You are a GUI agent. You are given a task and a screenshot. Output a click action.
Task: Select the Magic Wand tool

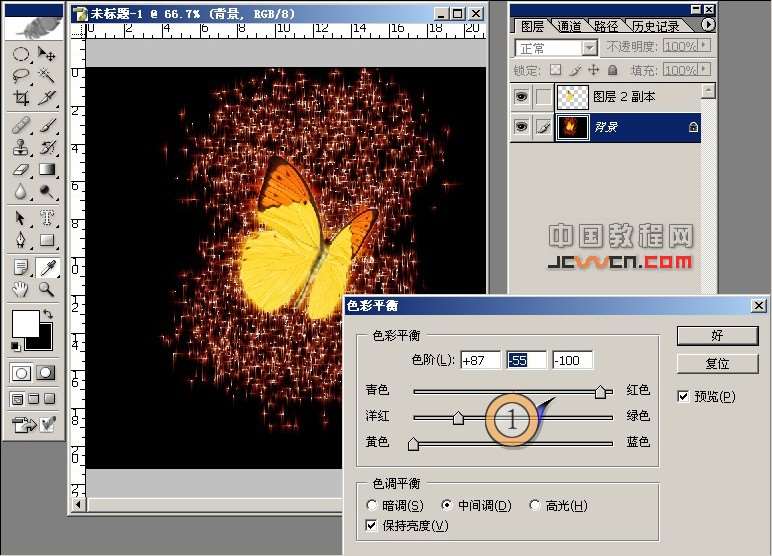pos(46,75)
